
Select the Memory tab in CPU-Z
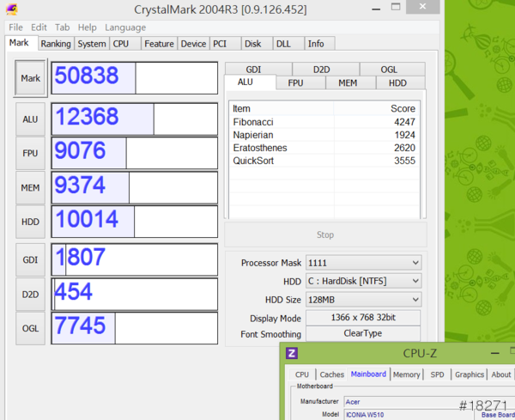click(x=406, y=374)
